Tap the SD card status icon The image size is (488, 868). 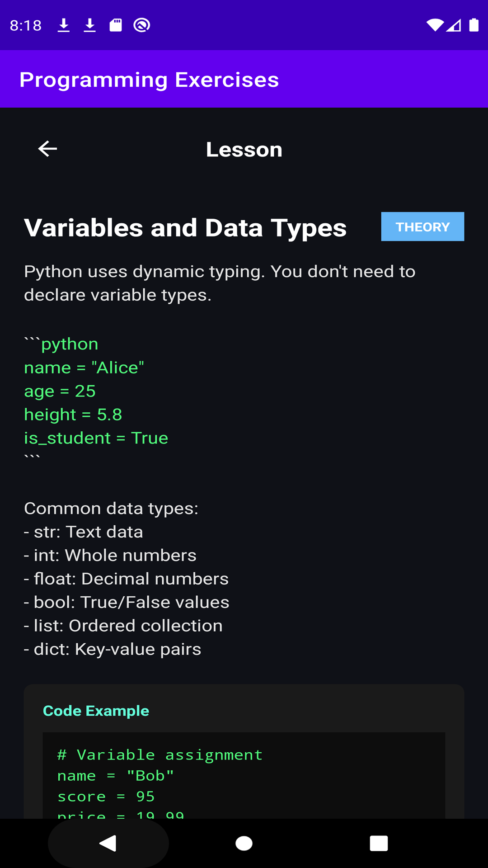[x=116, y=25]
